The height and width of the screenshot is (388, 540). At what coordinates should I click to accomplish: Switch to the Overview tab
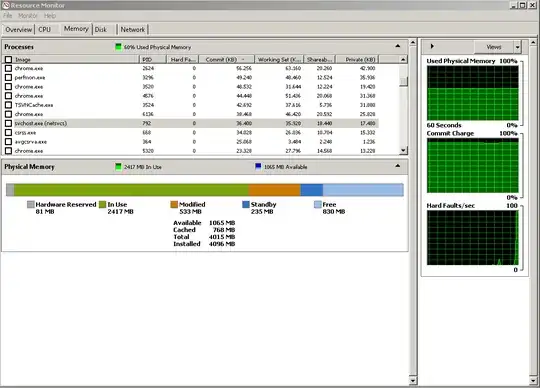coord(19,30)
